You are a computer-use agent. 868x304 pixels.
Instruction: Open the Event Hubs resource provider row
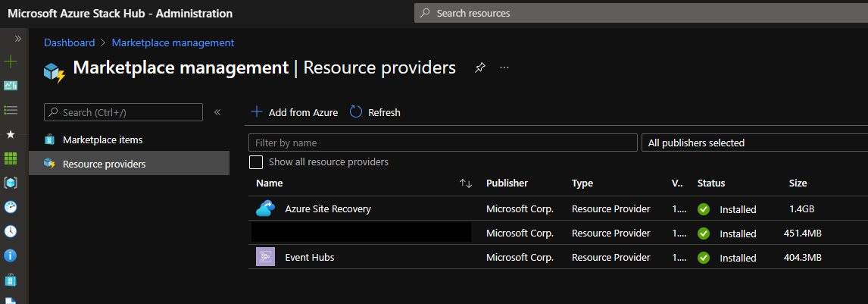pyautogui.click(x=309, y=257)
